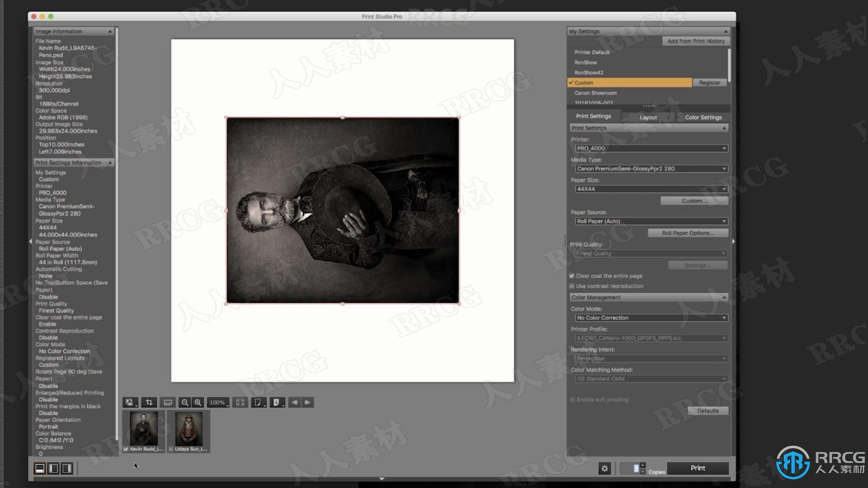Open the Printer PRO_4000 dropdown
This screenshot has width=868, height=488.
651,148
